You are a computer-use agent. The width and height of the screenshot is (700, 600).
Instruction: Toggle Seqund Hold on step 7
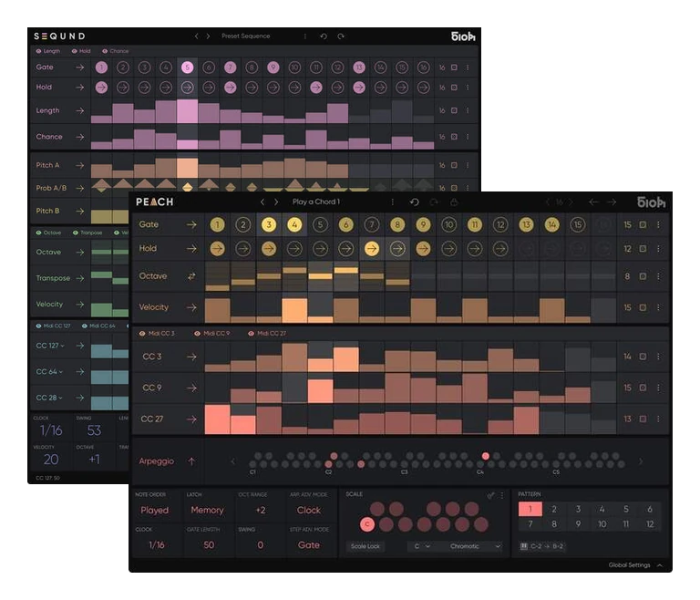231,88
